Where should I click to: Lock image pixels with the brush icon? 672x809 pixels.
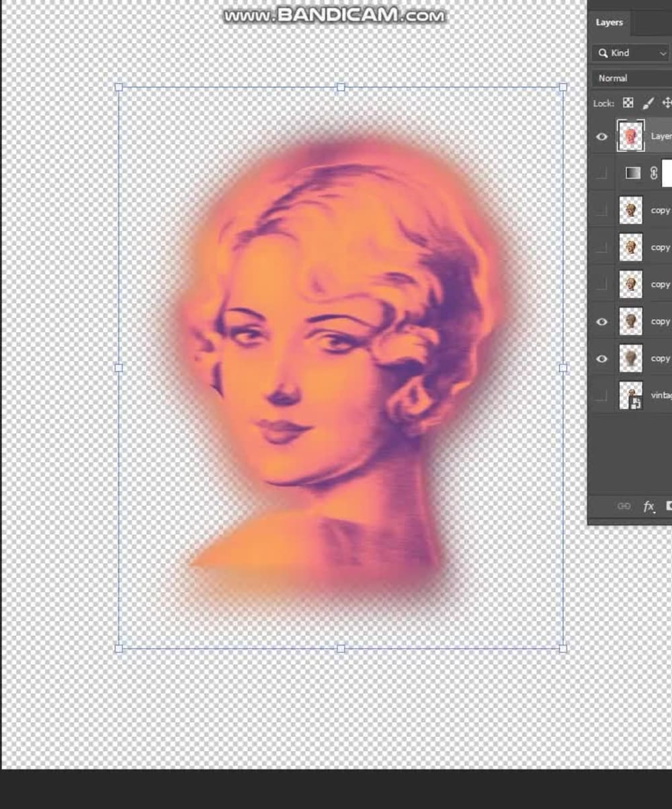[x=648, y=103]
